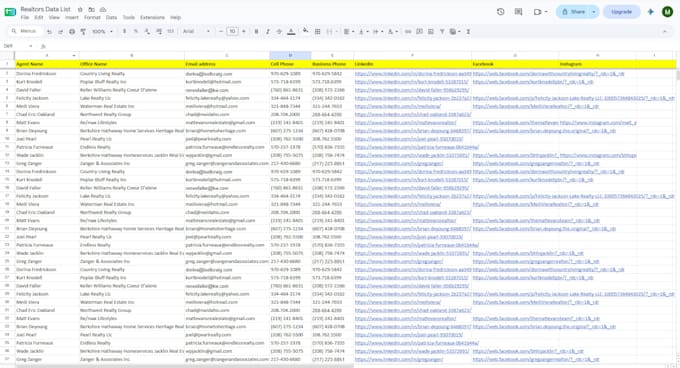
Task: Click the Share button
Action: [573, 12]
